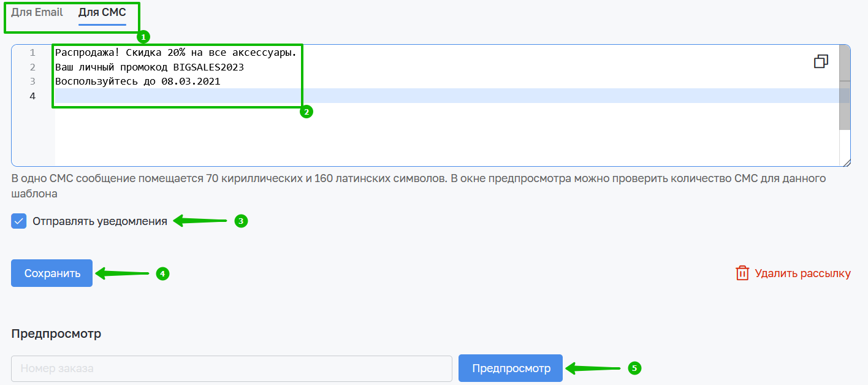This screenshot has width=868, height=385.
Task: Click the green badge numbered 3
Action: (x=241, y=221)
